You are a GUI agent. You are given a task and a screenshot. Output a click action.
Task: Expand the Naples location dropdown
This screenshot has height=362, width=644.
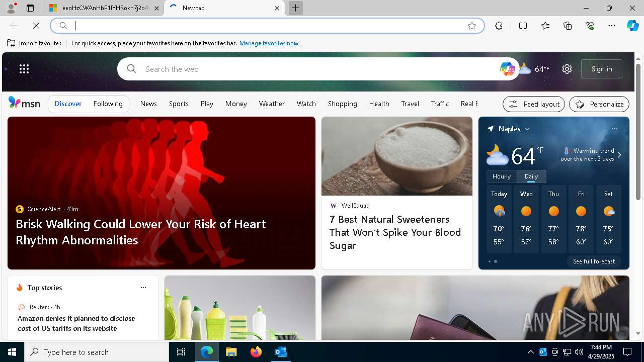(x=527, y=129)
